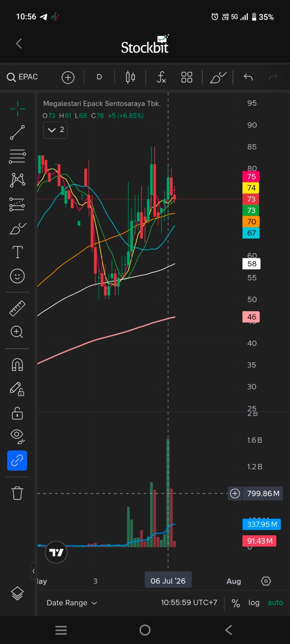Viewport: 290px width, 644px height.
Task: Remove drawings with the trash icon
Action: (17, 493)
